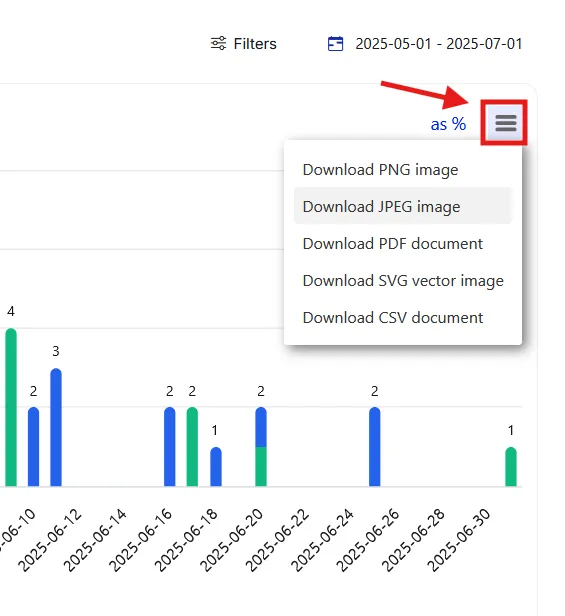Click the calendar icon beside date range
The width and height of the screenshot is (565, 616).
pos(335,44)
